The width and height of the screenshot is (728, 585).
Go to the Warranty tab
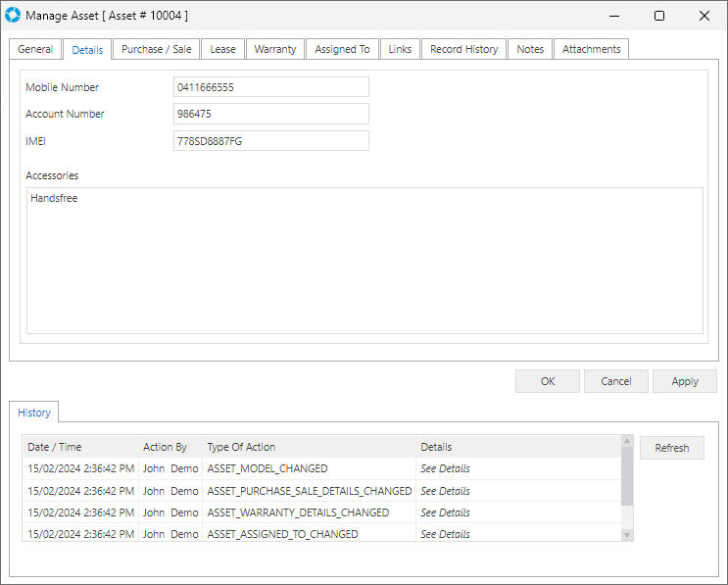(x=274, y=49)
